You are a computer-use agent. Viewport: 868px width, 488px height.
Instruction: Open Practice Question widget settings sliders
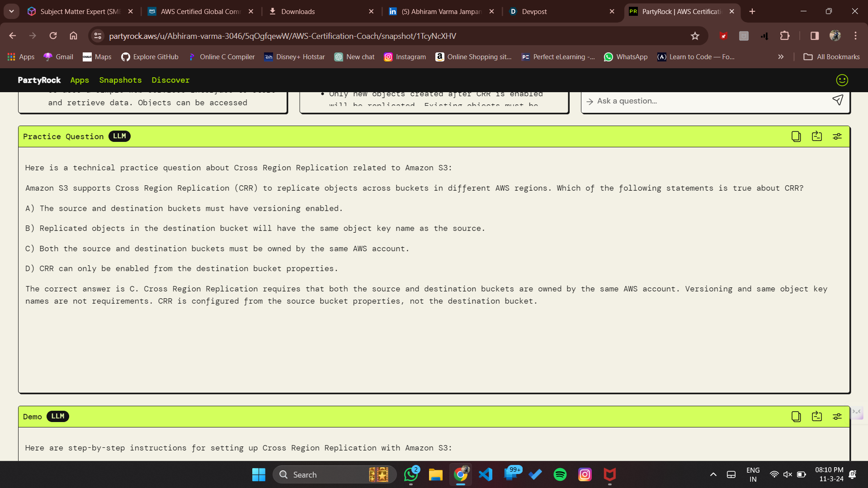click(x=837, y=136)
